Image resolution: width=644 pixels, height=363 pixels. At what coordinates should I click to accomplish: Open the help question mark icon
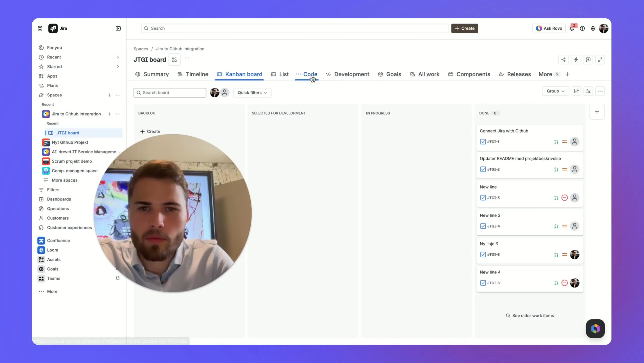[x=582, y=28]
